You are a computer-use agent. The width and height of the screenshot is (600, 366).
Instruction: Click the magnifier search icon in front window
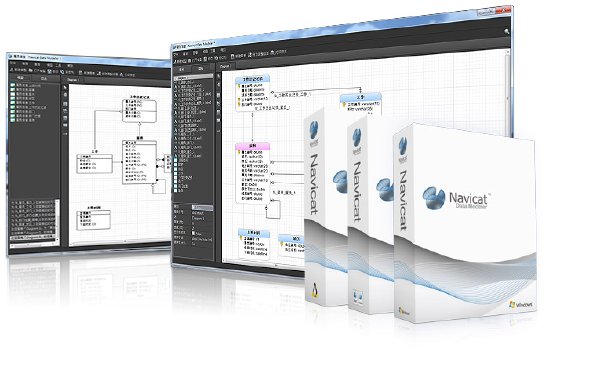pos(506,31)
